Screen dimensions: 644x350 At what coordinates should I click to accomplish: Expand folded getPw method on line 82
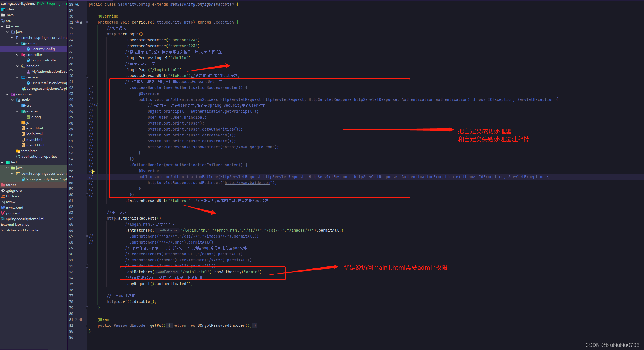pyautogui.click(x=87, y=326)
